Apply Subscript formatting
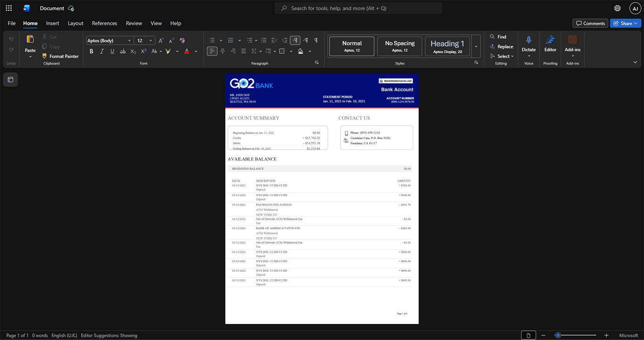This screenshot has height=340, width=644. click(x=133, y=51)
